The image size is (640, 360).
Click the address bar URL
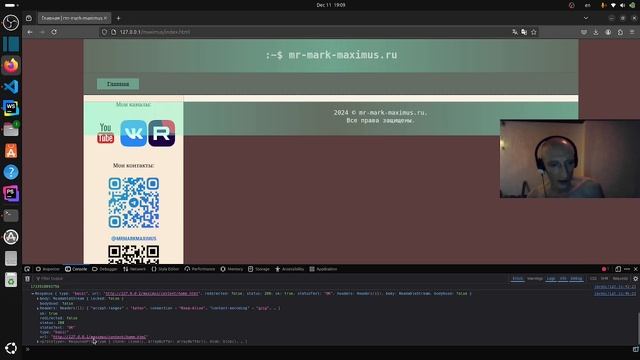point(155,32)
